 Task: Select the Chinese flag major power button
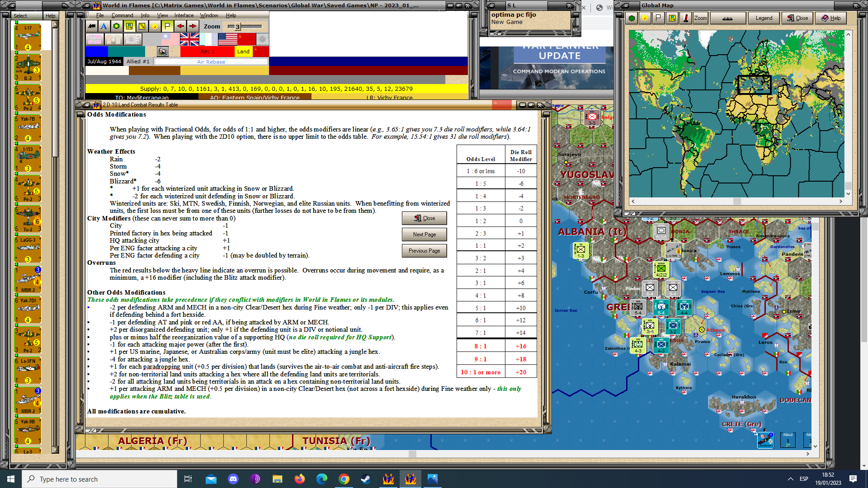(170, 40)
